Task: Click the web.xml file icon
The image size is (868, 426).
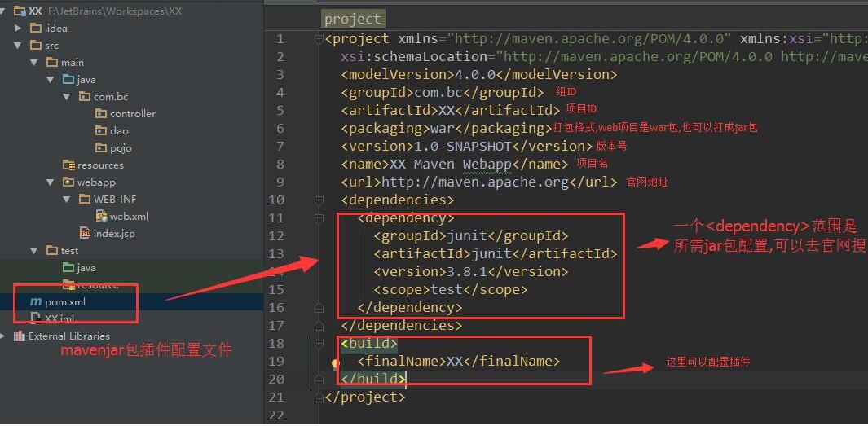Action: [102, 217]
